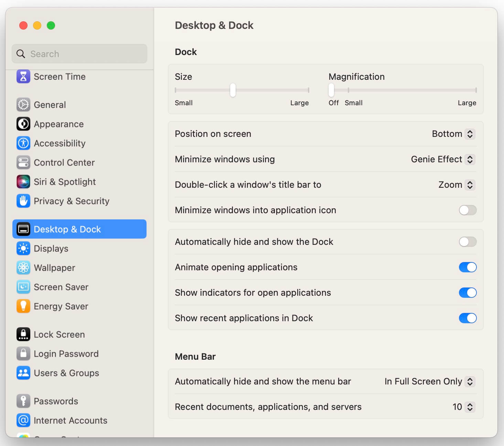Viewport: 504px width, 446px height.
Task: Turn off Show recent applications in Dock
Action: (468, 318)
